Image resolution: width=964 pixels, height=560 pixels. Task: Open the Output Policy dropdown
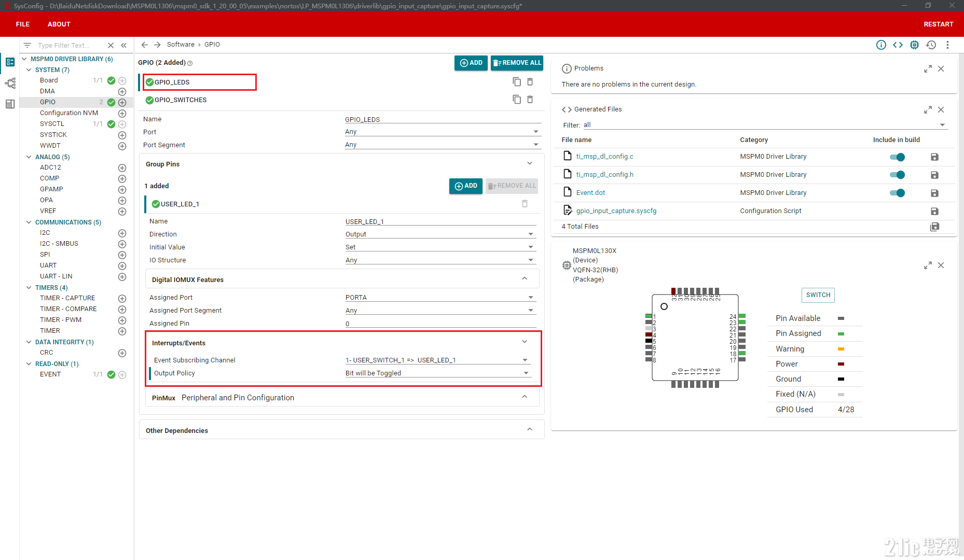[x=438, y=373]
